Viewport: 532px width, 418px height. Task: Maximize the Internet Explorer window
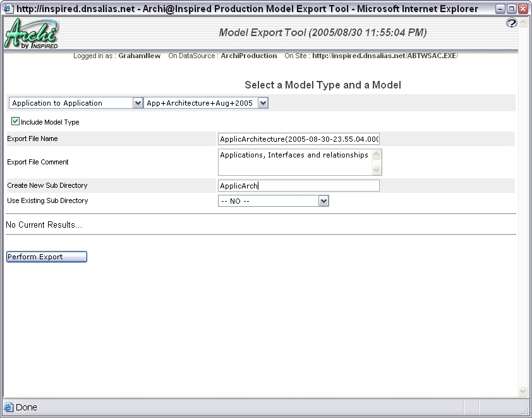pos(512,9)
